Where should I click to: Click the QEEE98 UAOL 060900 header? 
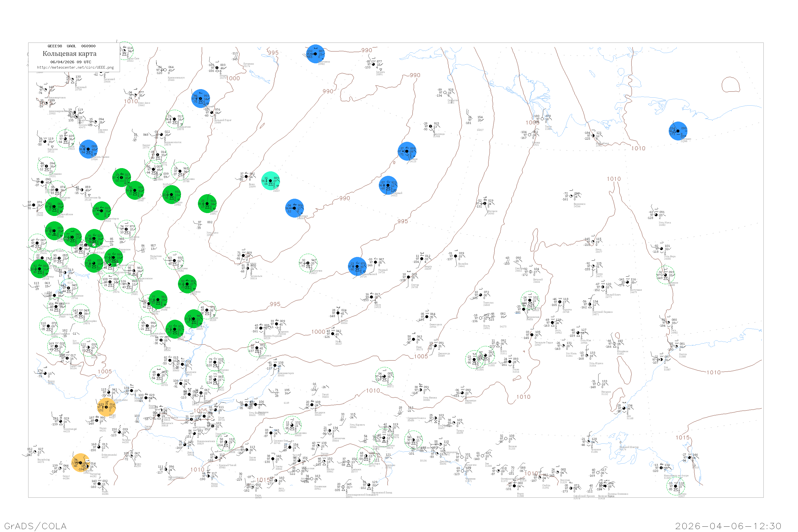(x=71, y=46)
